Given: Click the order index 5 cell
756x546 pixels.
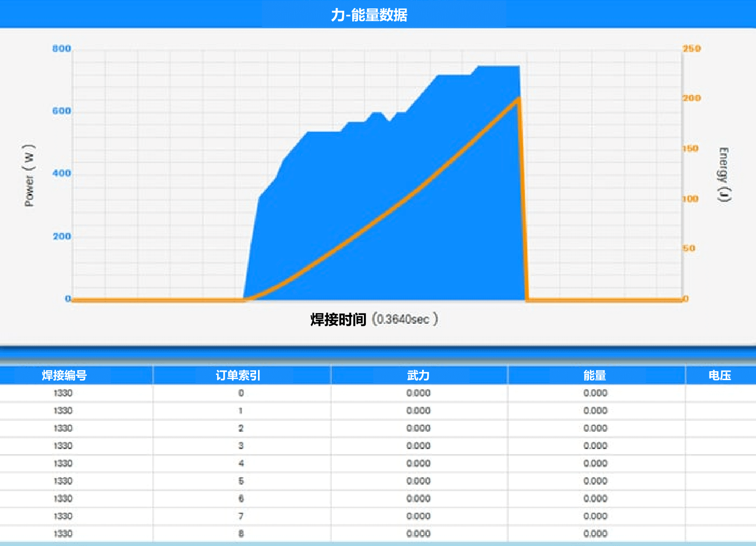Looking at the screenshot, I should tap(241, 481).
